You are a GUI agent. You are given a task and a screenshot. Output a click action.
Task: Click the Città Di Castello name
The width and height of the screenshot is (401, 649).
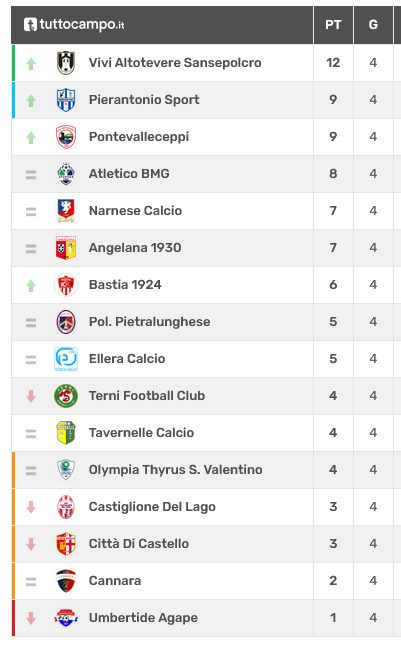[x=139, y=543]
